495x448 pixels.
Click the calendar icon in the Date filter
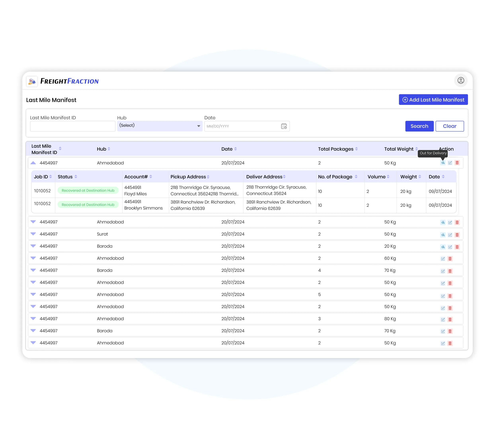coord(284,126)
